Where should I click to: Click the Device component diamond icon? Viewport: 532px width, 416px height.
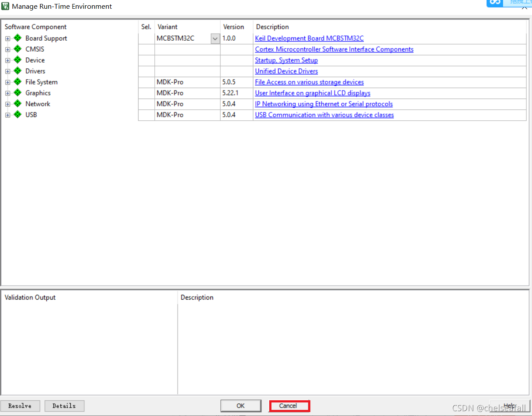(x=17, y=60)
